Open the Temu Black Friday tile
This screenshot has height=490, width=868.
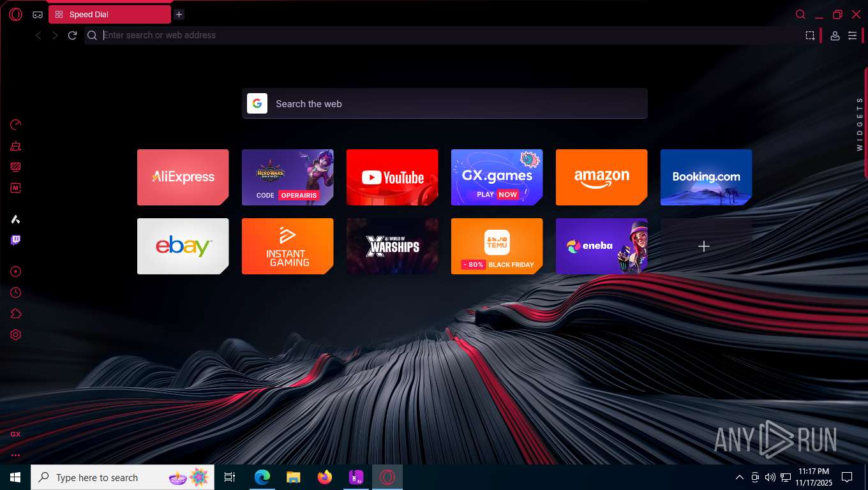497,246
